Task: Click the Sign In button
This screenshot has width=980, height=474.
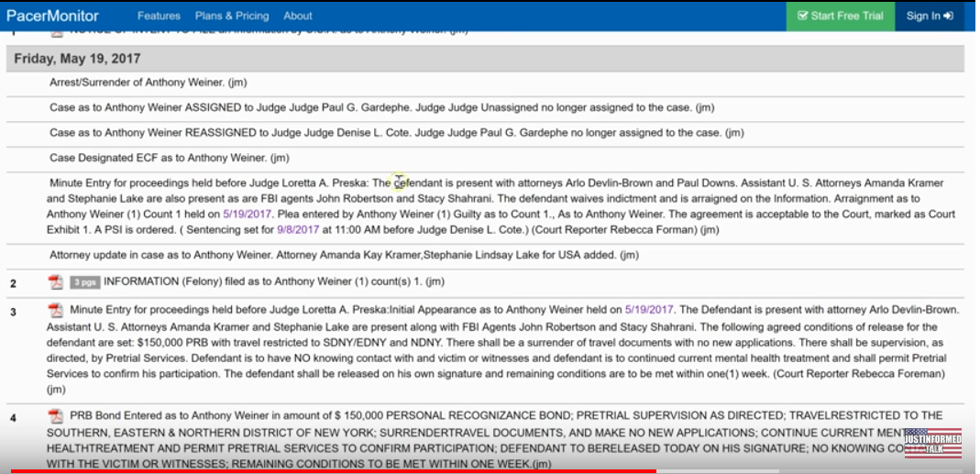Action: (930, 16)
